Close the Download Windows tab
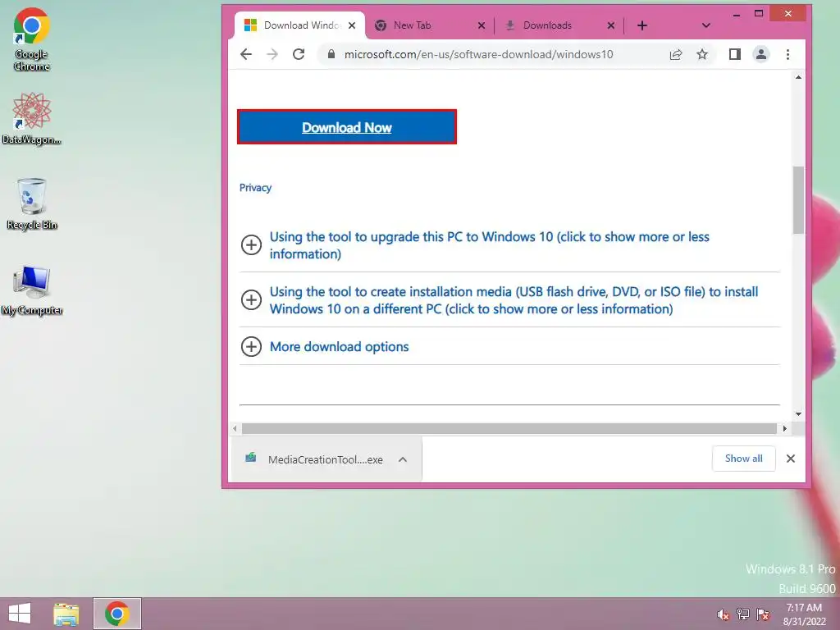 point(351,25)
